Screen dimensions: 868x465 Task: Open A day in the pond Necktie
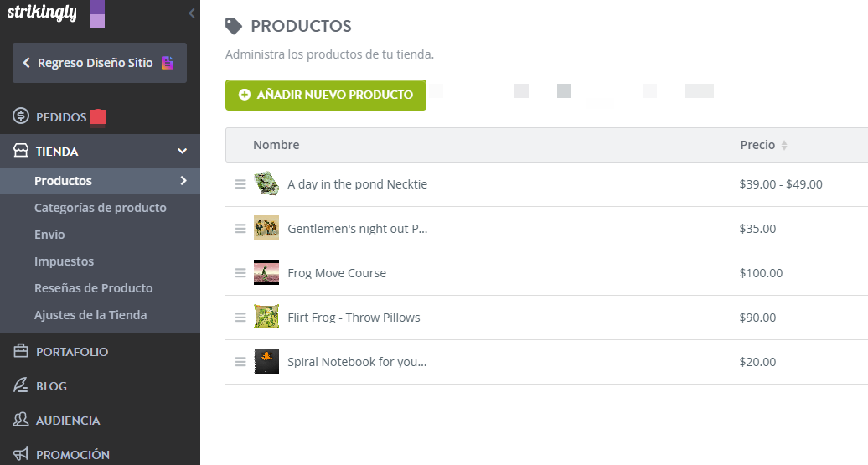(x=357, y=184)
